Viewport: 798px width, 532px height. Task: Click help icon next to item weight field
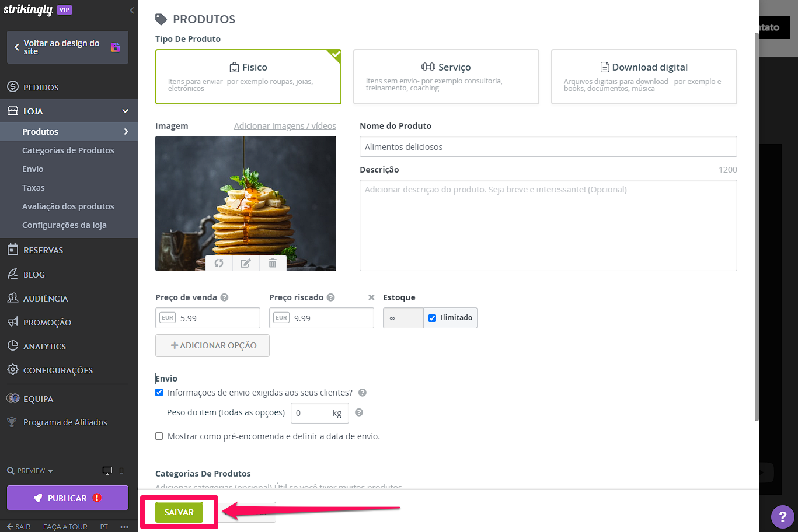[x=359, y=412]
